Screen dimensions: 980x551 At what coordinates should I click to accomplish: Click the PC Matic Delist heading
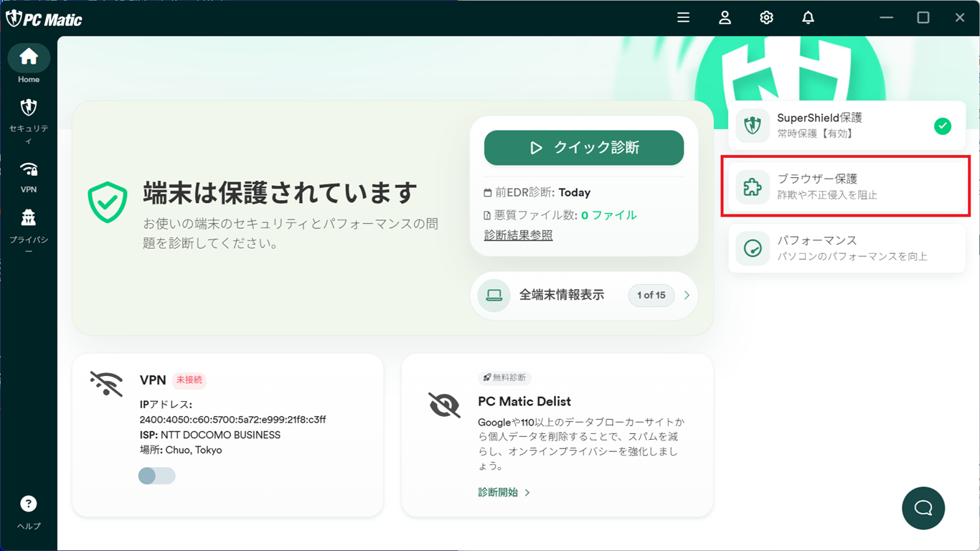point(524,401)
